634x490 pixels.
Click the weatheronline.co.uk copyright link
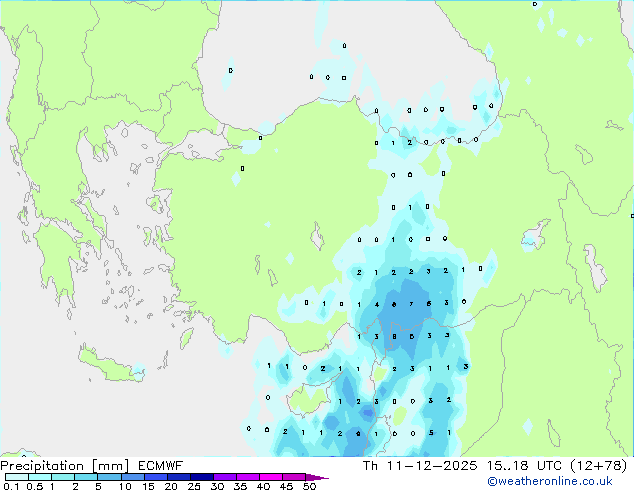549,481
